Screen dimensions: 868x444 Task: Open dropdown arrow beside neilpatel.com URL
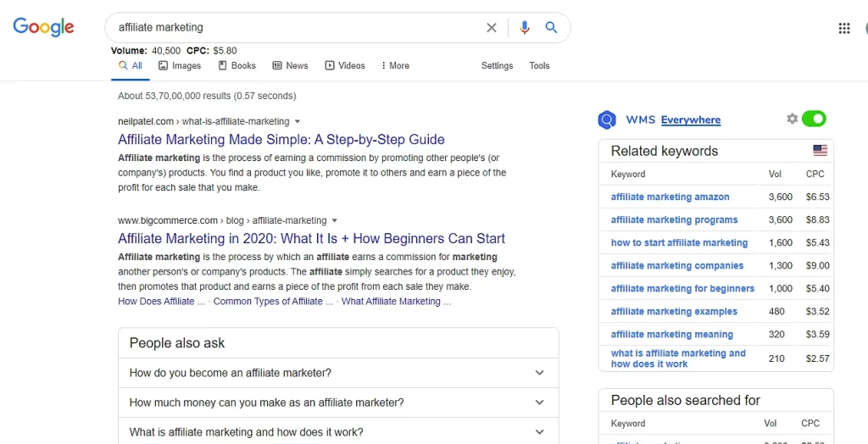click(298, 121)
